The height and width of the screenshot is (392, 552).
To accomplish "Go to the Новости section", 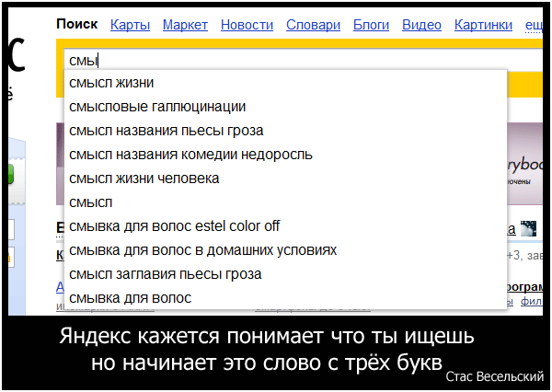I will [x=247, y=25].
